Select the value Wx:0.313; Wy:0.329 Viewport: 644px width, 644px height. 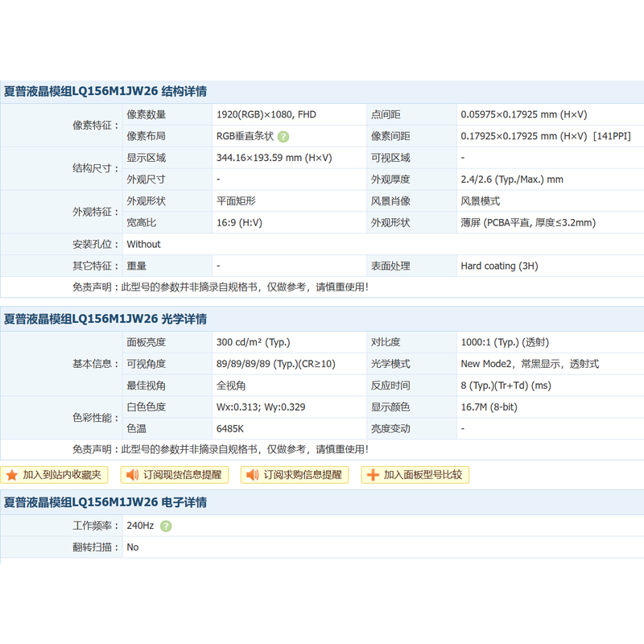click(261, 407)
